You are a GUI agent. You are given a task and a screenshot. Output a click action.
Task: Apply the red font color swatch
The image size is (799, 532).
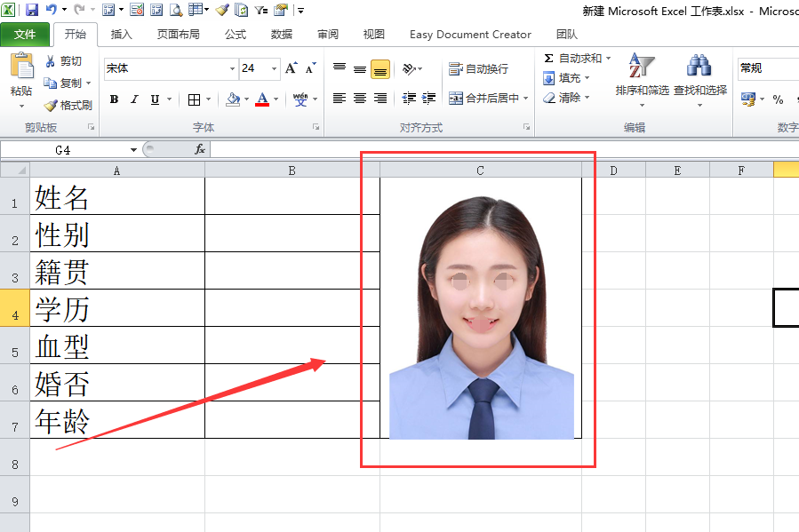pyautogui.click(x=262, y=99)
